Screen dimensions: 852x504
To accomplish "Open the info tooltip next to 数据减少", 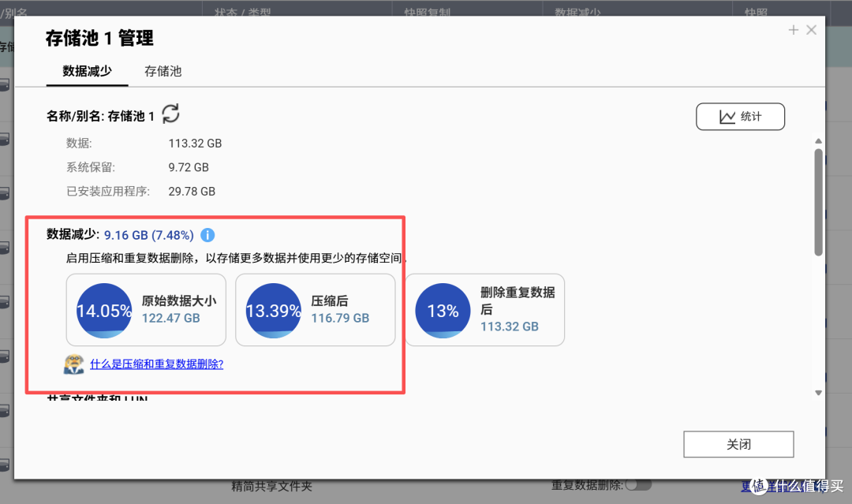I will pos(207,235).
